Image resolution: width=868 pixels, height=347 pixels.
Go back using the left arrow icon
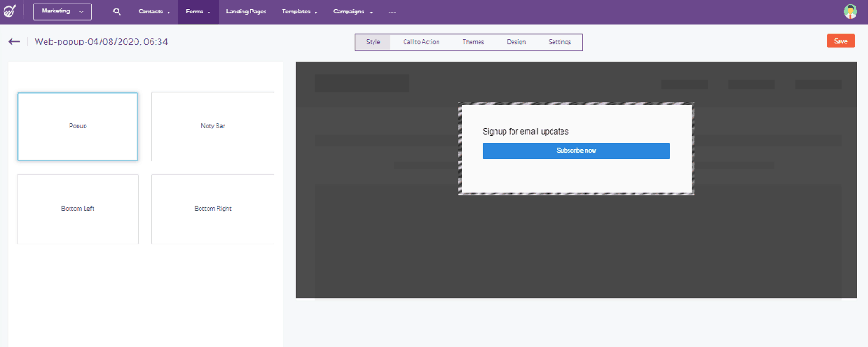pyautogui.click(x=14, y=42)
